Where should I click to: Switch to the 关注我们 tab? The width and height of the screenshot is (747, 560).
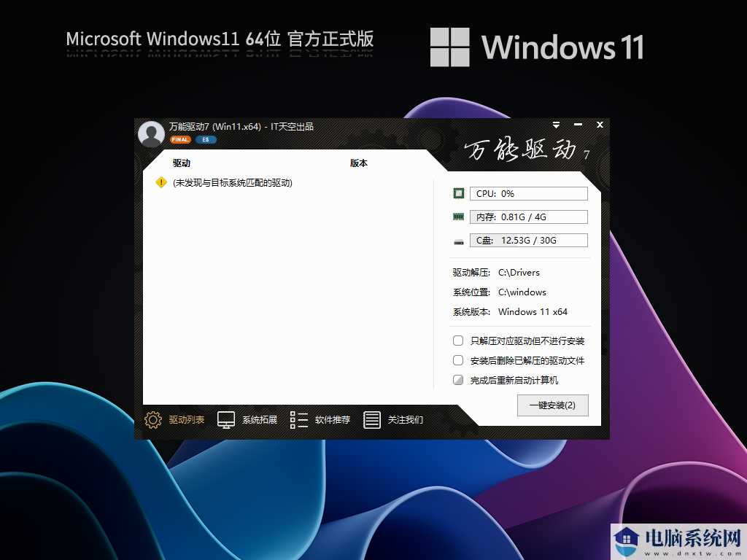tap(406, 419)
